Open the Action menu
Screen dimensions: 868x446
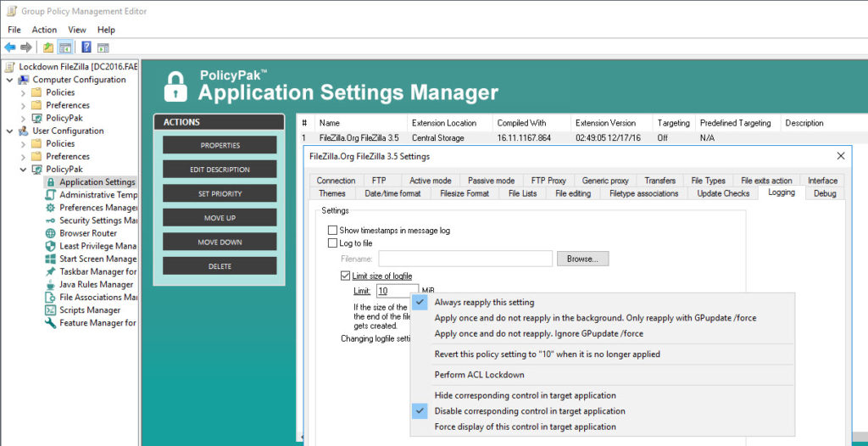(44, 30)
